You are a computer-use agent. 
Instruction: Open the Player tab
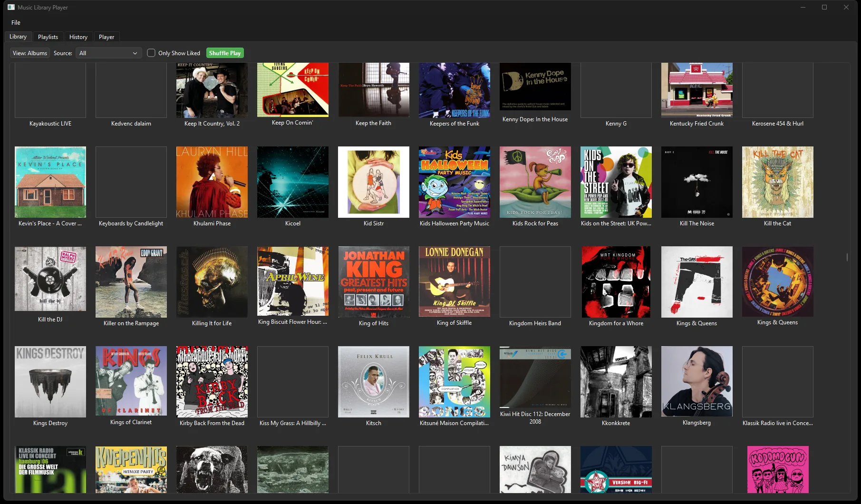[106, 37]
